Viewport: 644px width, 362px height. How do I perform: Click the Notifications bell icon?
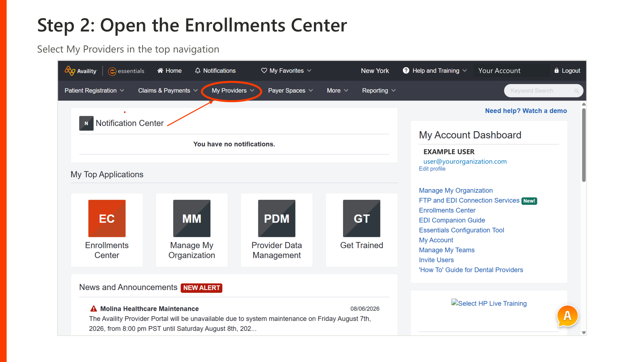(198, 70)
